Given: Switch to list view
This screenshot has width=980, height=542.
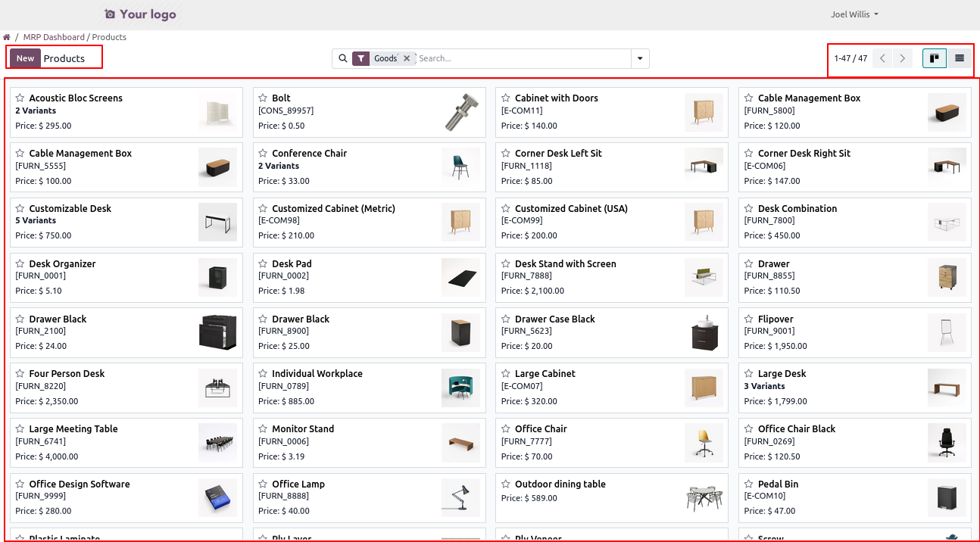Looking at the screenshot, I should [960, 58].
